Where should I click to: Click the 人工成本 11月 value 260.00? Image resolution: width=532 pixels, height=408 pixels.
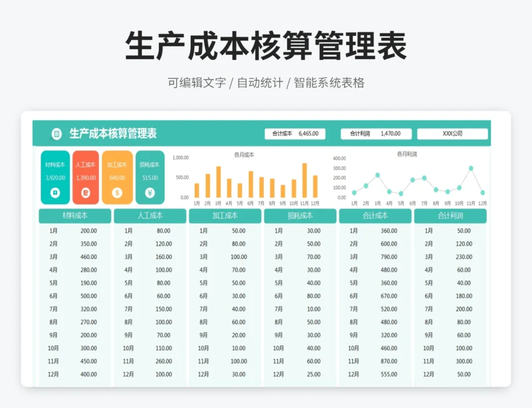coord(164,361)
